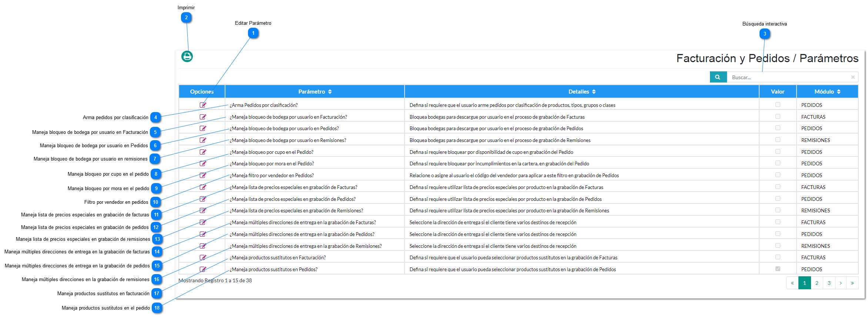Toggle Valor checkbox for bloqueo por cupo
The image size is (868, 317).
(778, 152)
